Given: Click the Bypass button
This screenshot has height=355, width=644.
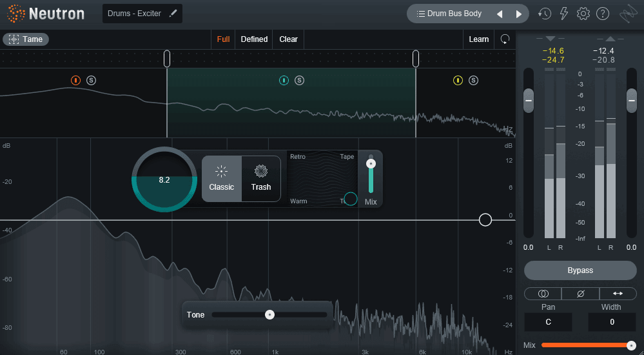Looking at the screenshot, I should (580, 270).
